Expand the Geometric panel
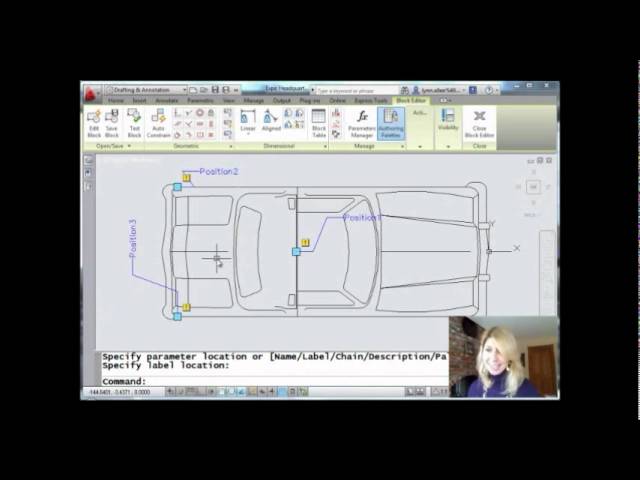640x480 pixels. click(x=187, y=146)
